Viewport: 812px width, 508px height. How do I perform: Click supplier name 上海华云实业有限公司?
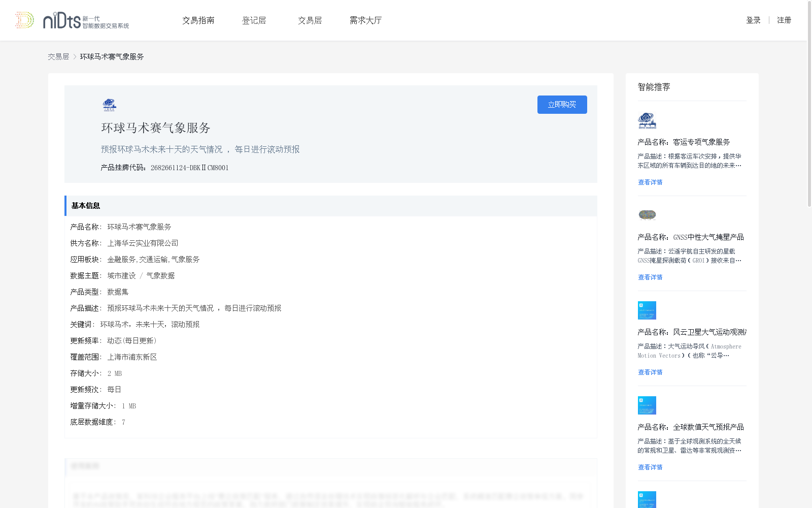143,243
